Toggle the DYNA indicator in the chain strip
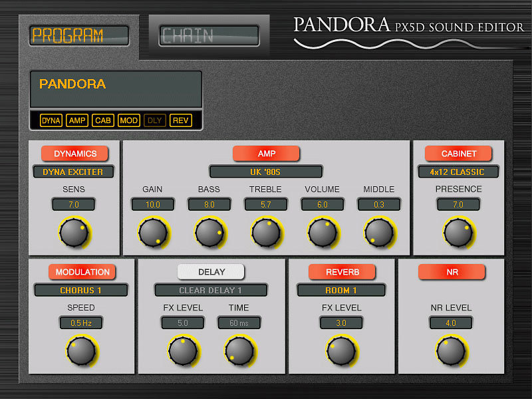532x399 pixels. point(51,120)
